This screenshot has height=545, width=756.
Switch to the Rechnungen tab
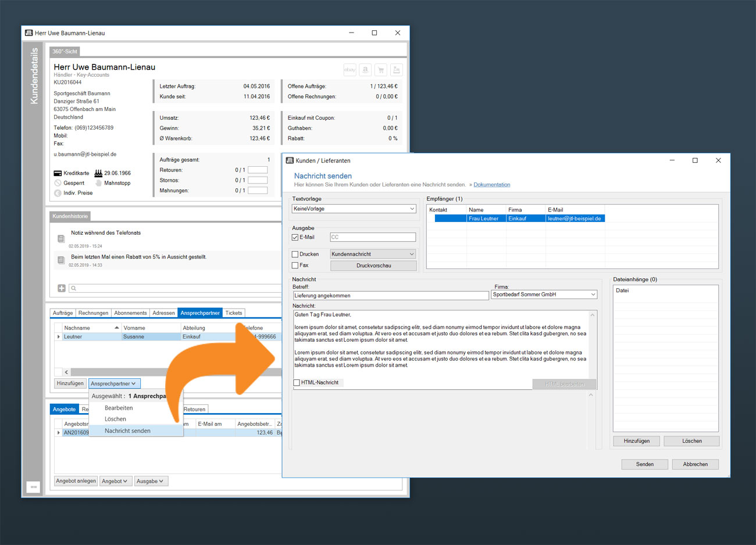click(x=93, y=313)
